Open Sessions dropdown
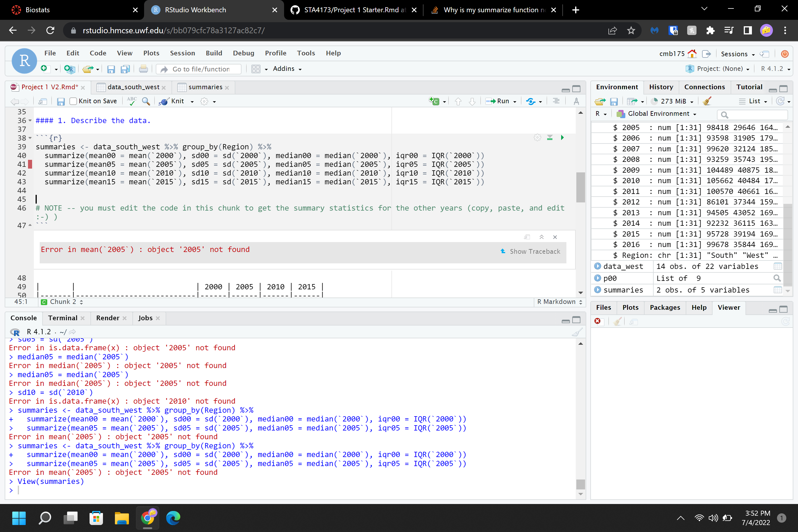This screenshot has height=532, width=798. coord(738,54)
